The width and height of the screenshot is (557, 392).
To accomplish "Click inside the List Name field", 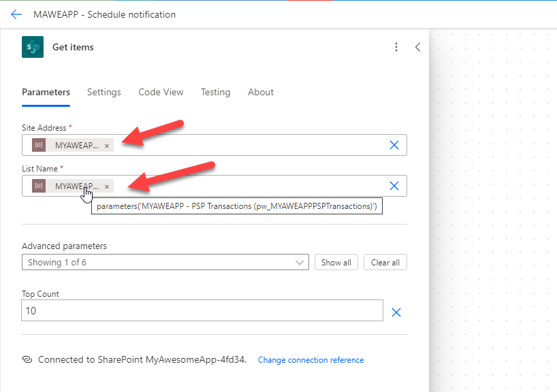I will point(214,186).
